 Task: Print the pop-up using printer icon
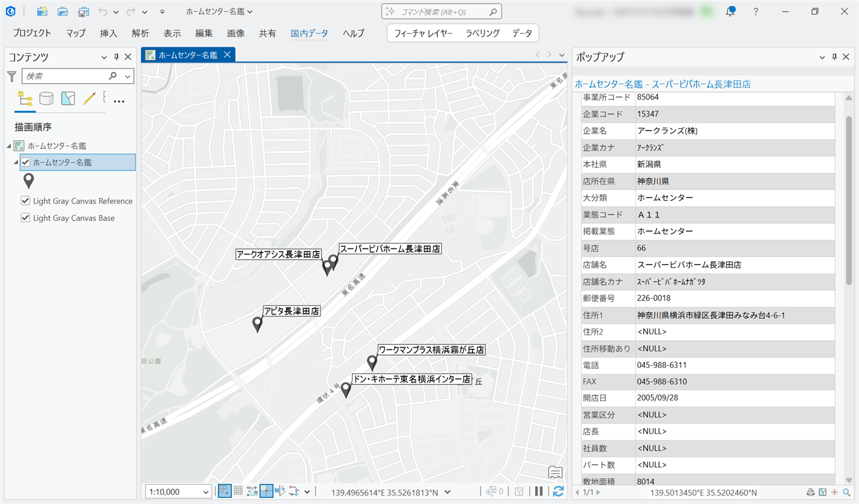click(x=811, y=492)
